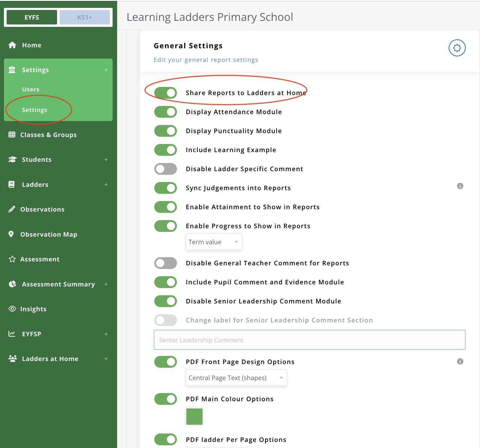Enable Disable Ladder Specific Comment switch
The height and width of the screenshot is (448, 480).
pyautogui.click(x=165, y=169)
